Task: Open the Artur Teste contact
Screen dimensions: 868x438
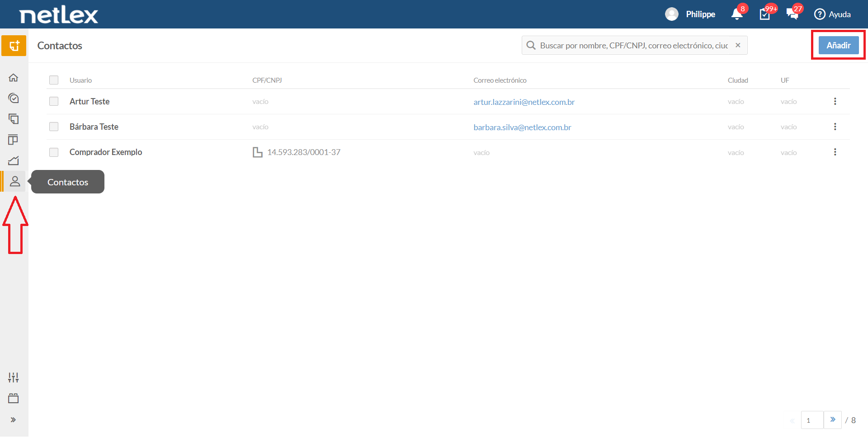Action: click(90, 102)
